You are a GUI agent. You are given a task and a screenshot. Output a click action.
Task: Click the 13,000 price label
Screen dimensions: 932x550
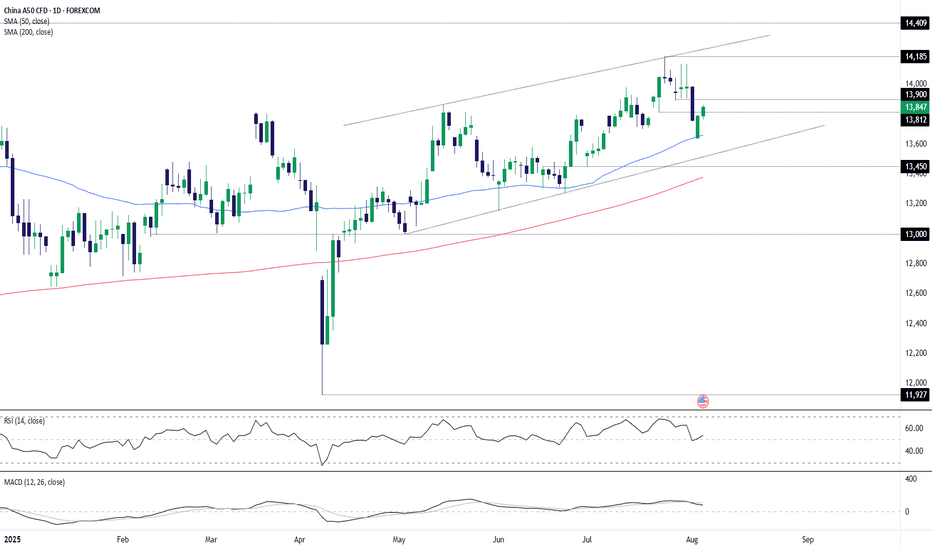915,234
